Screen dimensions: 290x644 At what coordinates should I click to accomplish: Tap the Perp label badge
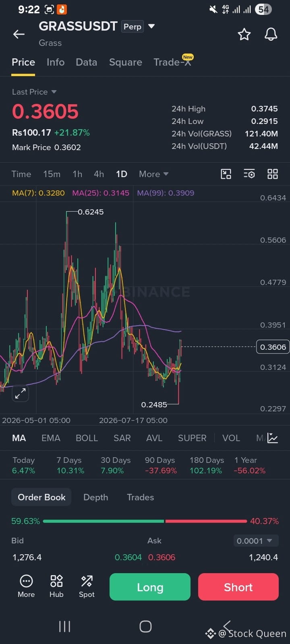(x=133, y=27)
